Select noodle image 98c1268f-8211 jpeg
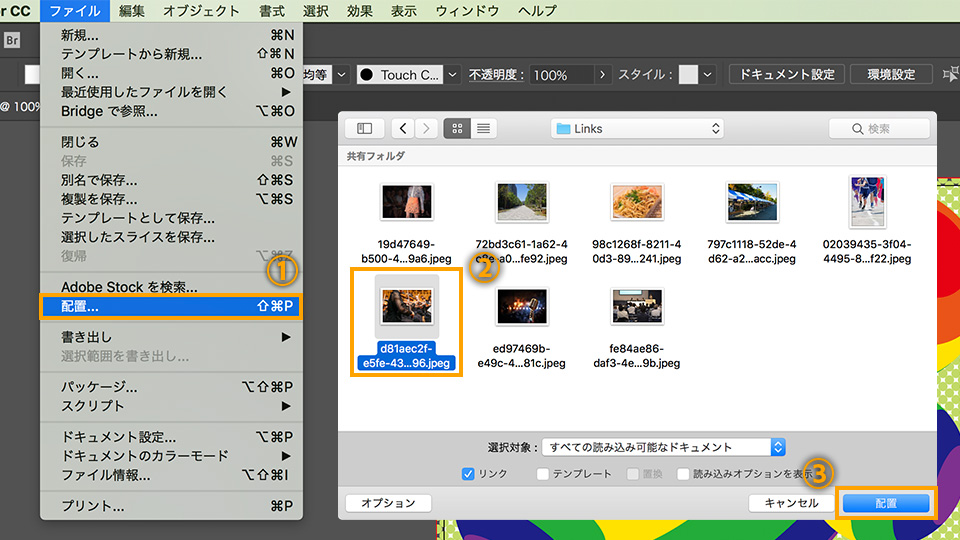The image size is (960, 540). pos(637,202)
